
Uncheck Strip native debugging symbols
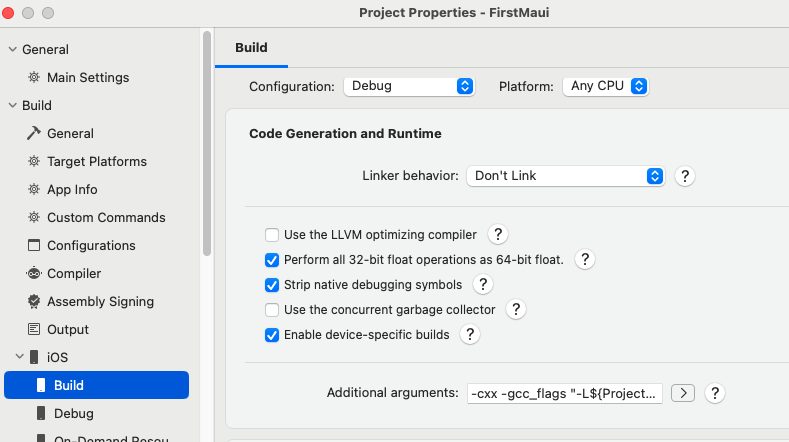pyautogui.click(x=272, y=285)
